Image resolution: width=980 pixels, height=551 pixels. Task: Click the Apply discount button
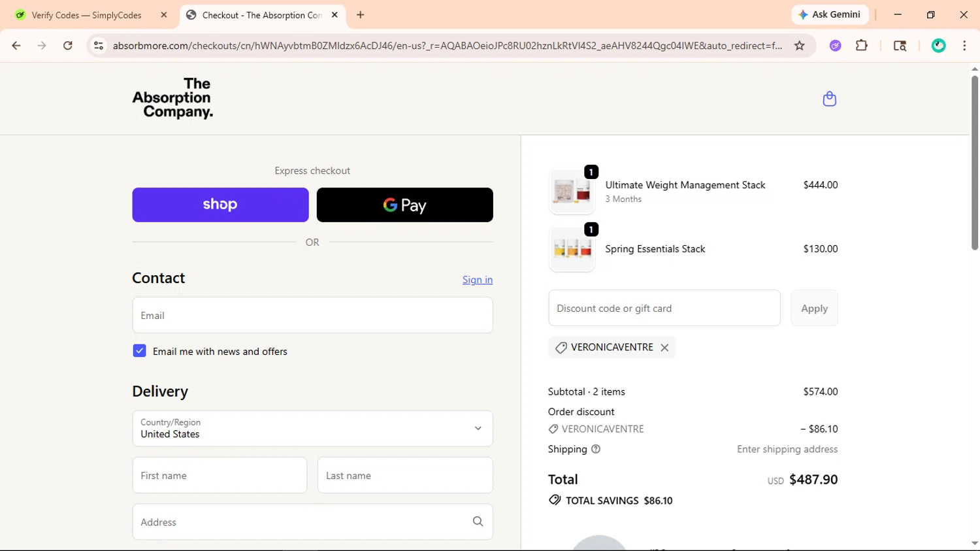(x=814, y=308)
